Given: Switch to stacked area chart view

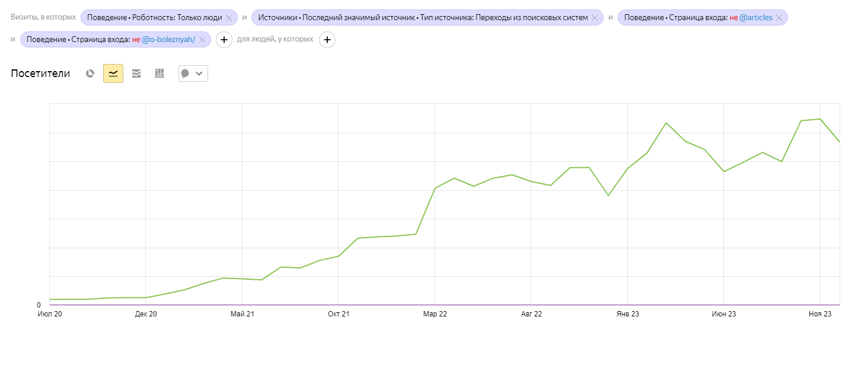Looking at the screenshot, I should [136, 73].
